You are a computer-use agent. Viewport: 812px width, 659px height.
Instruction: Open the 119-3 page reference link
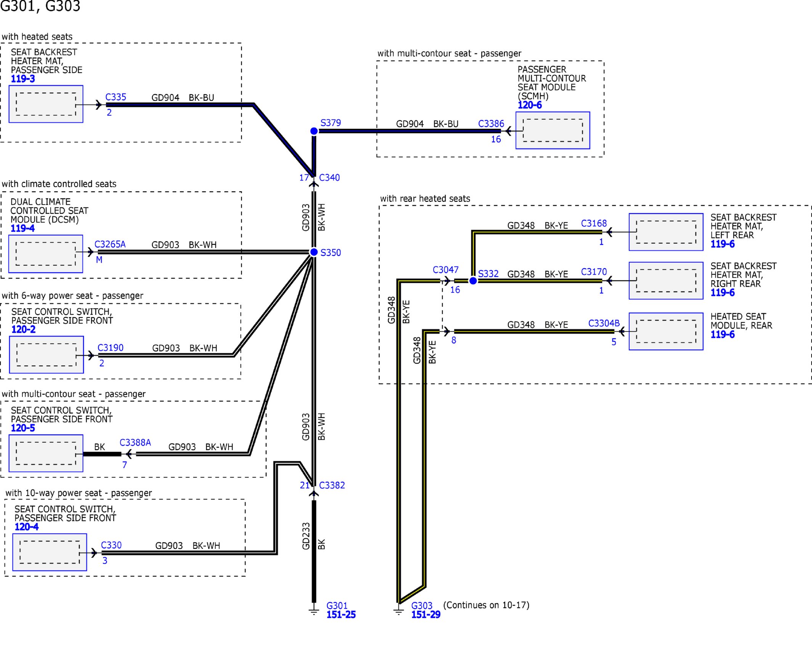point(23,79)
